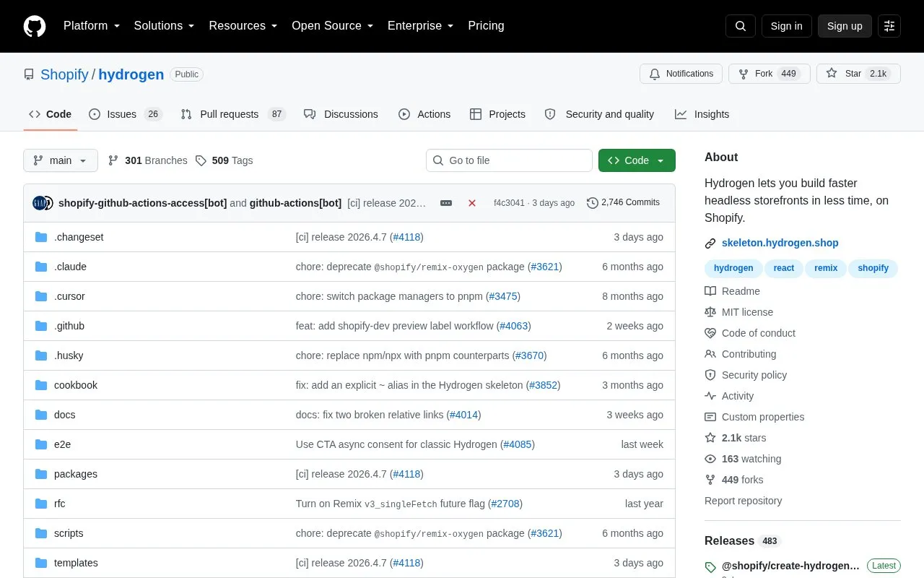Star the hydrogen repository

pos(858,74)
